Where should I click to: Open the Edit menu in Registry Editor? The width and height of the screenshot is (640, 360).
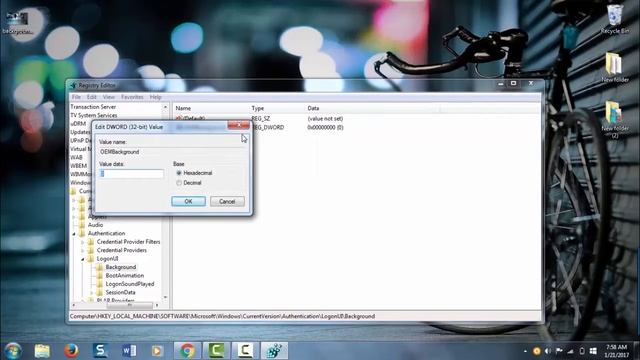(x=91, y=97)
